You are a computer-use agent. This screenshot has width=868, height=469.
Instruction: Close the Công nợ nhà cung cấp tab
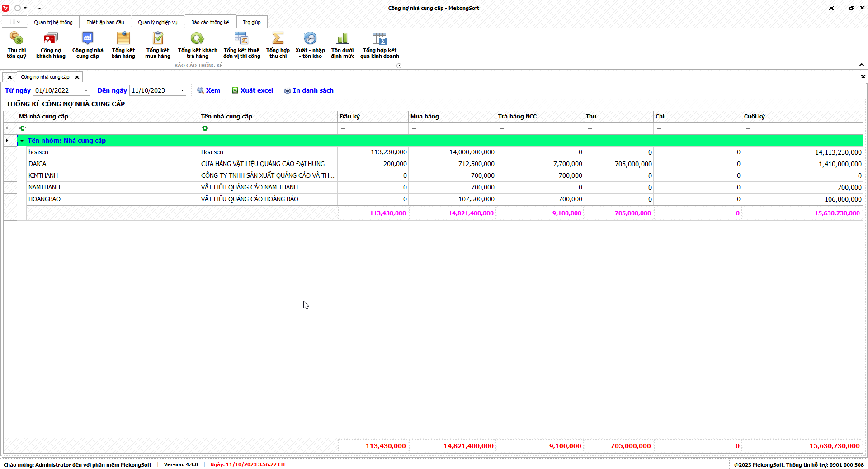coord(77,77)
